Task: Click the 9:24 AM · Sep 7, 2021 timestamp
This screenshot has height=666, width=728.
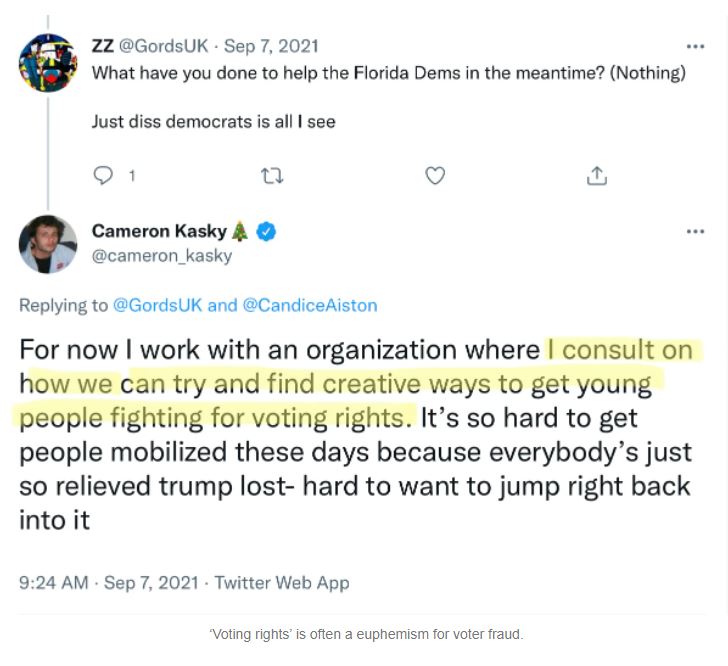Action: click(x=109, y=582)
